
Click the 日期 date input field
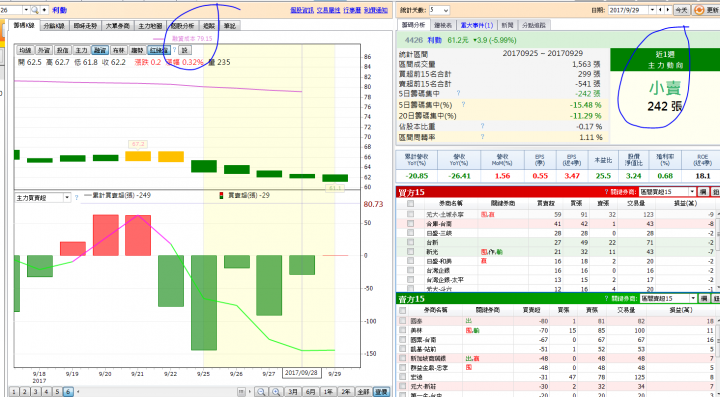[x=628, y=10]
